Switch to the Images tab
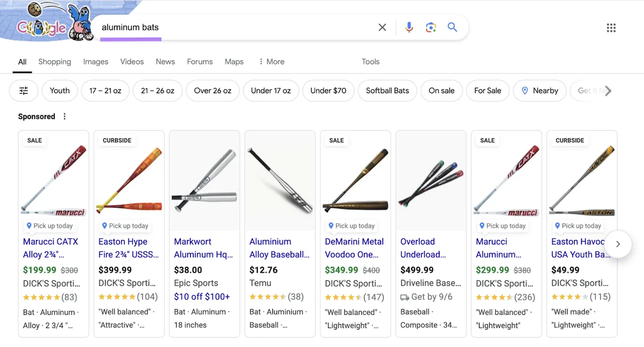The image size is (644, 347). coord(96,62)
